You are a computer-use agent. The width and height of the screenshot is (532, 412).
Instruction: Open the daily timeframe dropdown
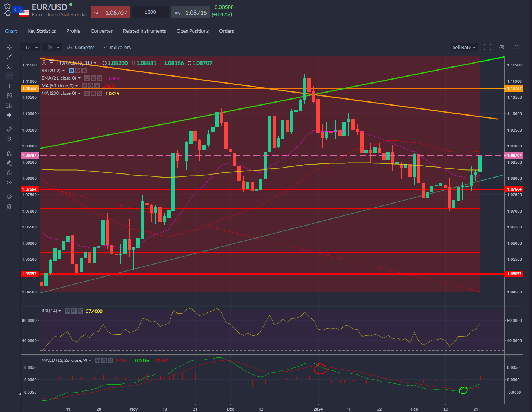point(30,47)
